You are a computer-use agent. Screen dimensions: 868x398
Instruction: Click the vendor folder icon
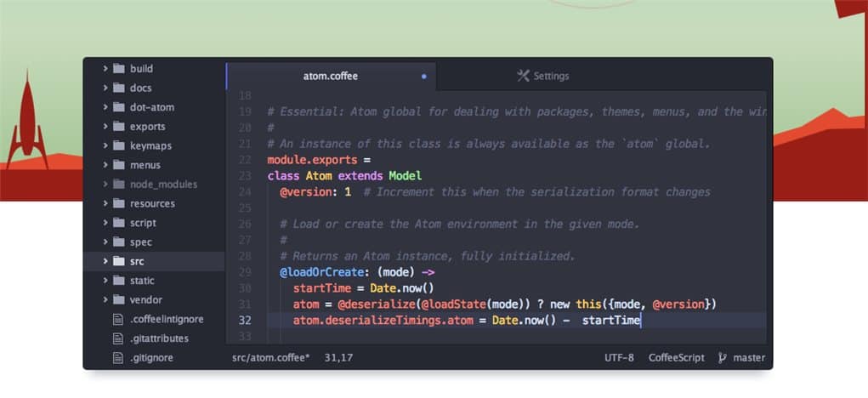[x=118, y=300]
